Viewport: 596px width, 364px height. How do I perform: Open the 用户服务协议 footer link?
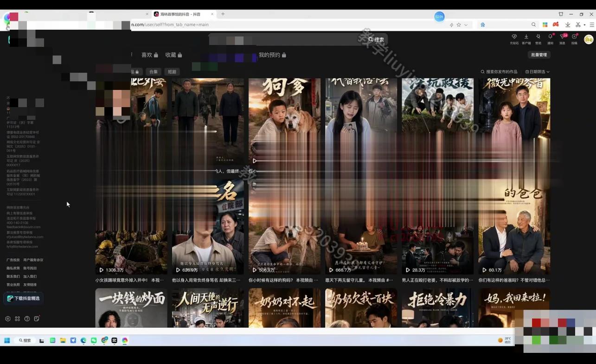33,260
